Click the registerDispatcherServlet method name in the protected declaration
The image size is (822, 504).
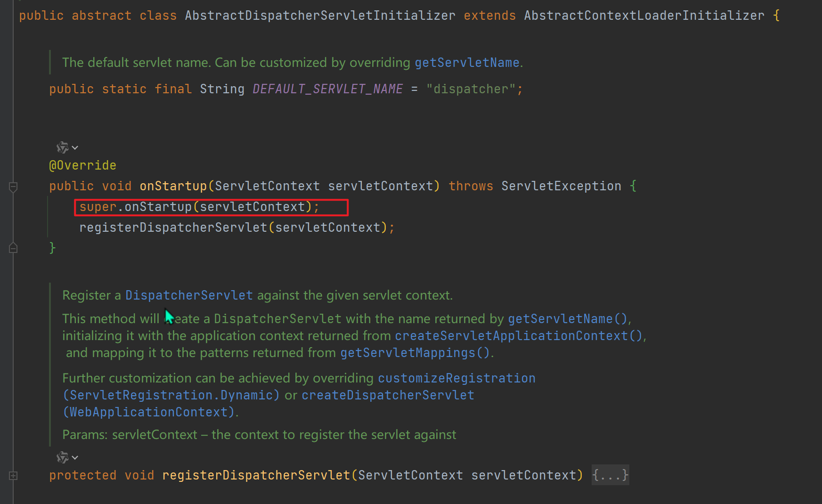coord(256,475)
